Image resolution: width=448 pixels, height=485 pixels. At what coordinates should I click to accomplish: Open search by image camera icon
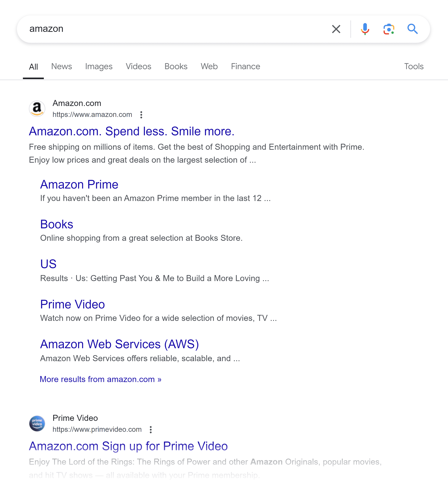(389, 29)
